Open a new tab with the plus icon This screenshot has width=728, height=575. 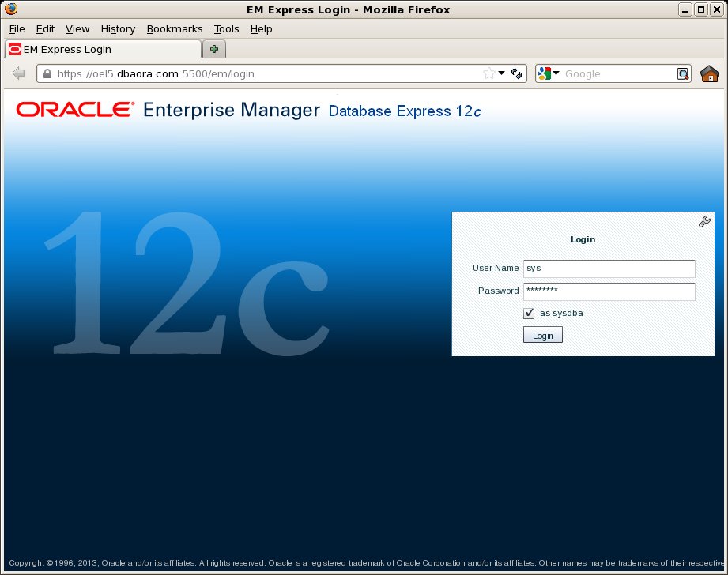214,49
